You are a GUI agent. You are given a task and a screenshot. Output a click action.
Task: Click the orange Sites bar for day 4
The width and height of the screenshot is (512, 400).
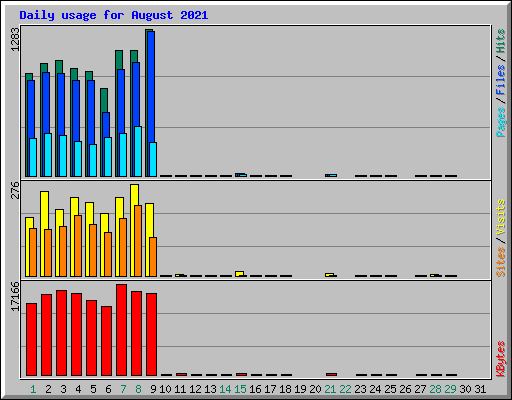point(78,246)
